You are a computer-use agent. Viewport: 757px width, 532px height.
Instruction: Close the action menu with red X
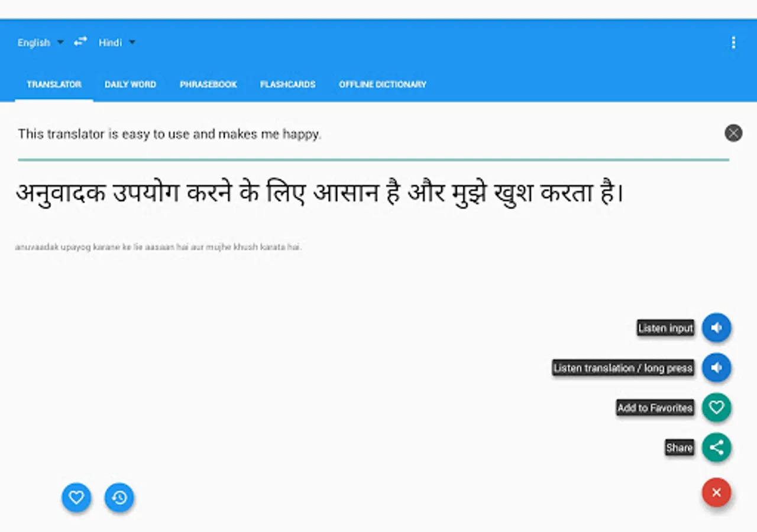point(716,492)
